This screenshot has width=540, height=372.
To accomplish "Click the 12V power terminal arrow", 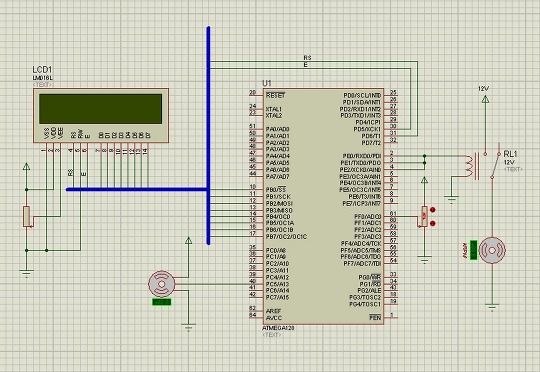I will 485,100.
